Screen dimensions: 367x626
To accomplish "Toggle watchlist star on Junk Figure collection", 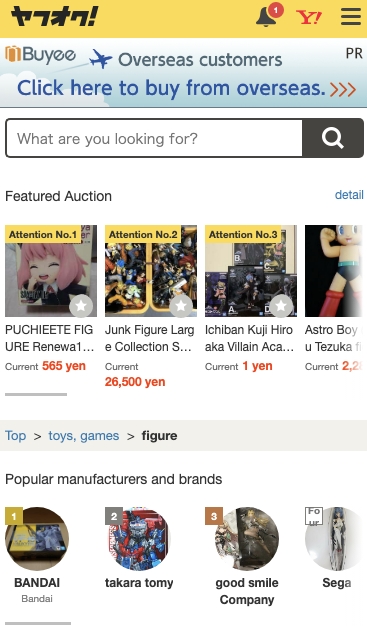I will [x=181, y=306].
